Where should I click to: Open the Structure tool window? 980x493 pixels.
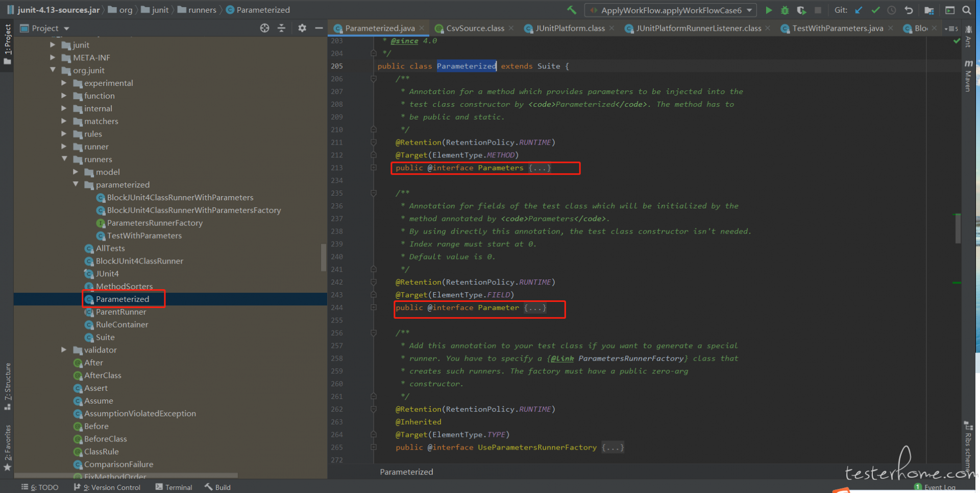(7, 386)
